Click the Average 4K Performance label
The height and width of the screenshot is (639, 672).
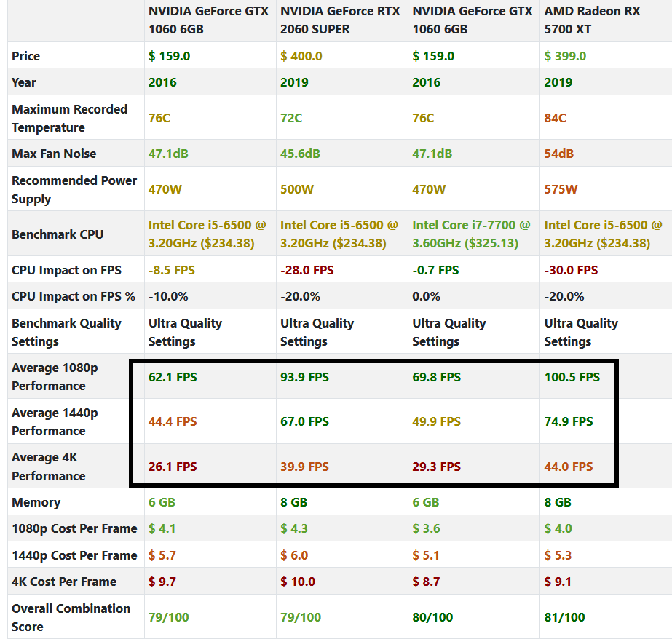pyautogui.click(x=49, y=467)
